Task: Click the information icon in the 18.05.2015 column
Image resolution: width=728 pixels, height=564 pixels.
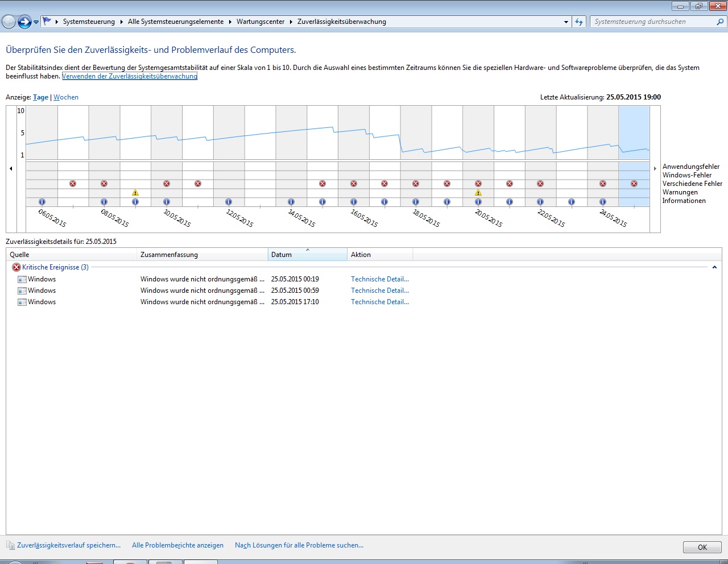Action: (x=416, y=202)
